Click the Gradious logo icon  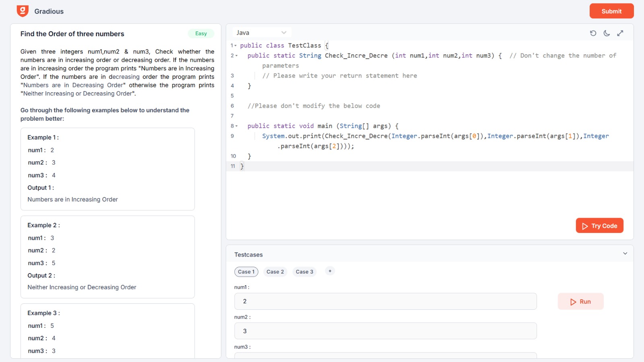[23, 11]
